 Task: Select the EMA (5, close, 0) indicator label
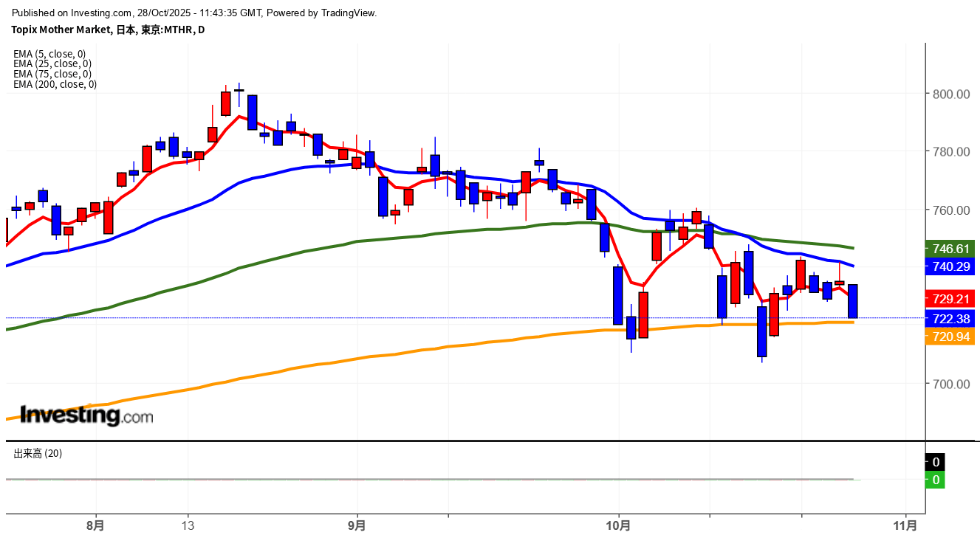coord(49,54)
